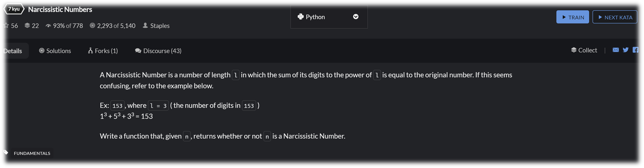
Task: Open the Discourse (43) tab
Action: 158,51
